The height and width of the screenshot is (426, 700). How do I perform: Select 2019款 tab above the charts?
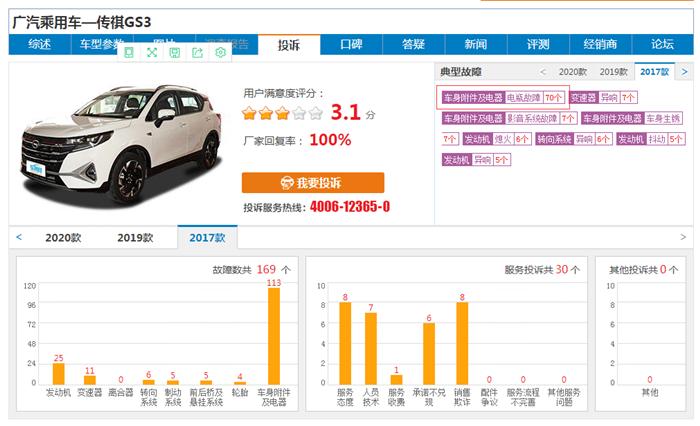pos(135,238)
